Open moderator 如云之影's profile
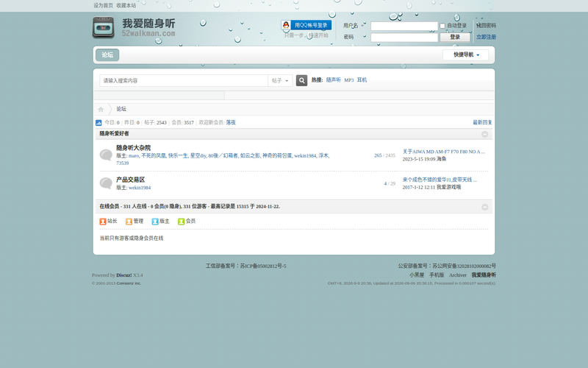Image resolution: width=588 pixels, height=368 pixels. (250, 155)
